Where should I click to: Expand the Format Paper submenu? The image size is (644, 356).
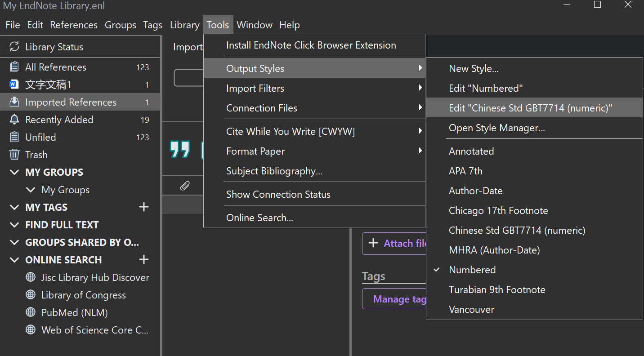314,151
